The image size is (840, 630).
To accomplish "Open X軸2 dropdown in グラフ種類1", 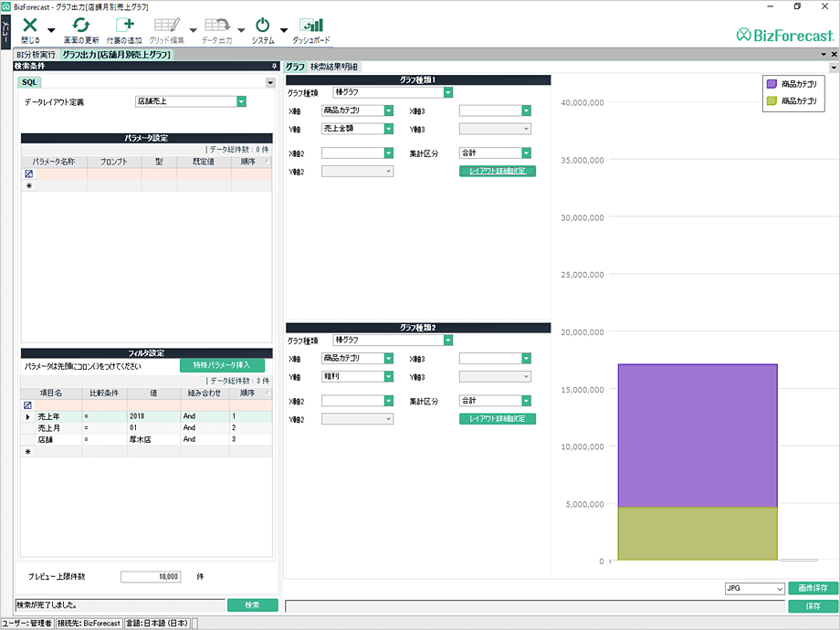I will pyautogui.click(x=389, y=153).
